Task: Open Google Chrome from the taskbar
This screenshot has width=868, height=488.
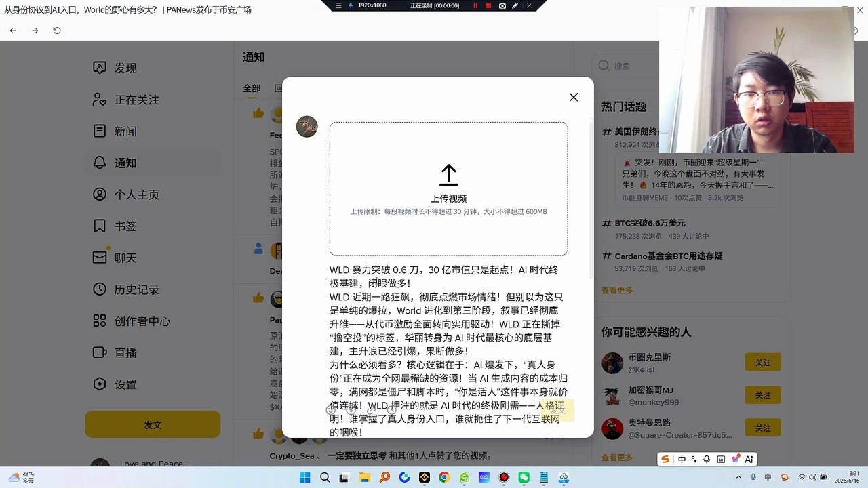Action: [x=444, y=477]
